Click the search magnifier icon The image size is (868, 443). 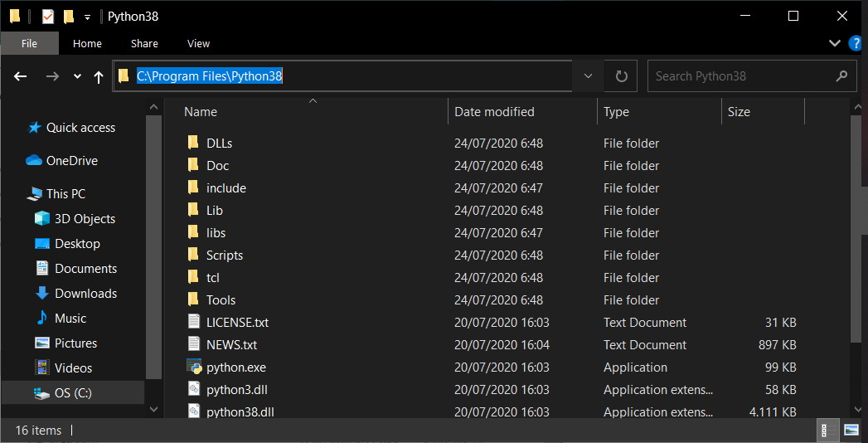(x=842, y=75)
